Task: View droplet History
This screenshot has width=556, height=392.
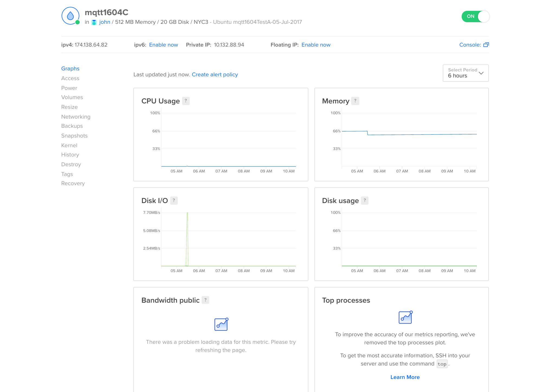Action: [x=70, y=155]
